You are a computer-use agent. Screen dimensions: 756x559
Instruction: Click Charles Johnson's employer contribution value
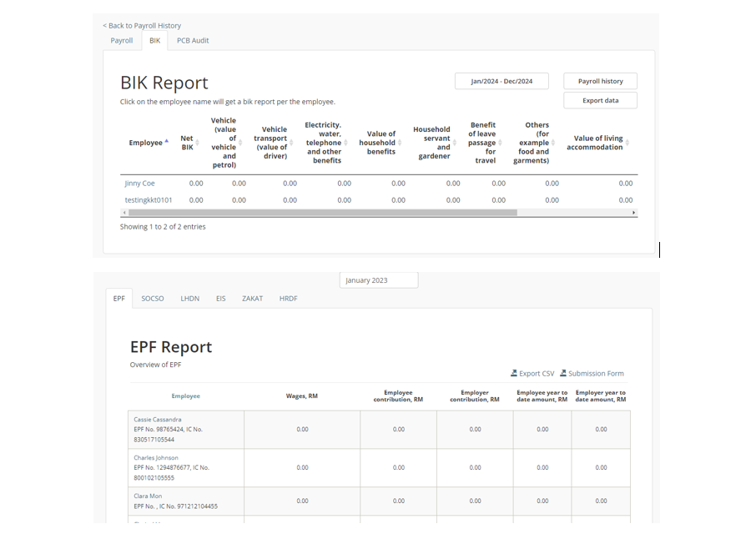475,467
